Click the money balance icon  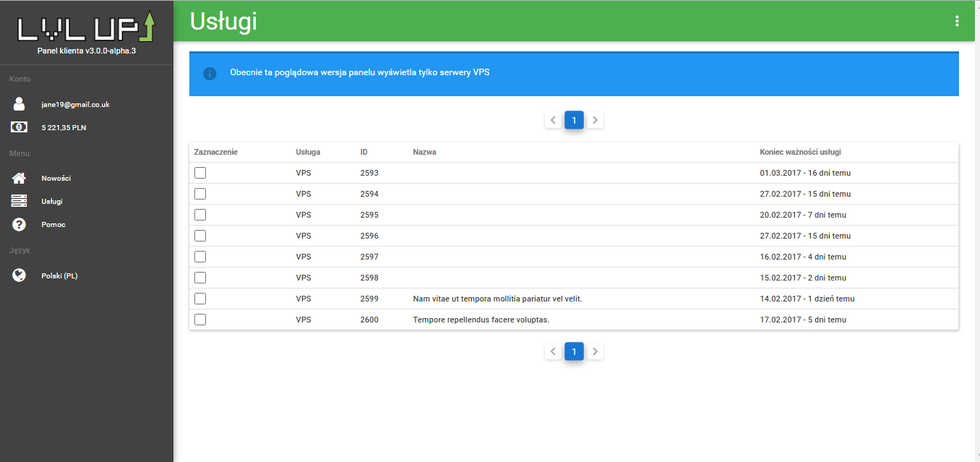[20, 127]
